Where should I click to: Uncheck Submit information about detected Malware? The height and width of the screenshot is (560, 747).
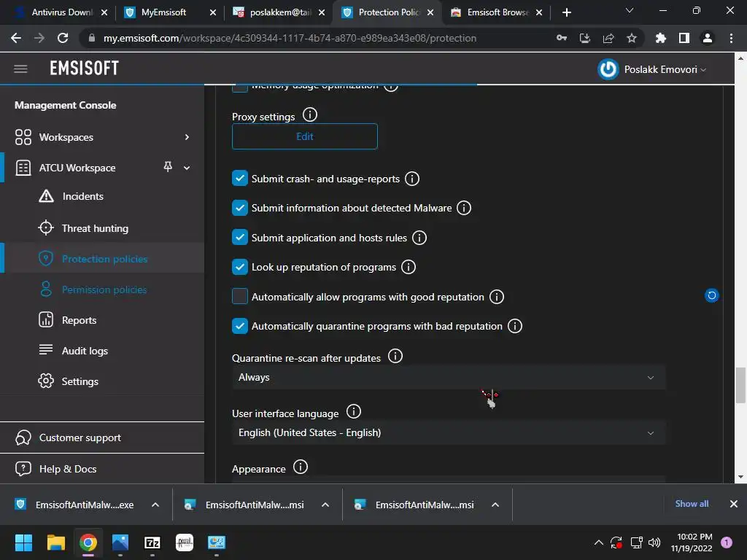click(239, 208)
